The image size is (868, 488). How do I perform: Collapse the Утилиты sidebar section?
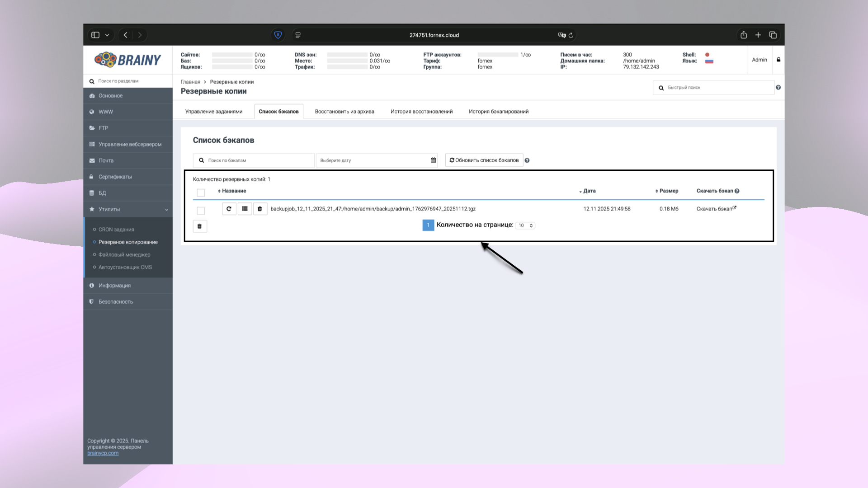128,209
